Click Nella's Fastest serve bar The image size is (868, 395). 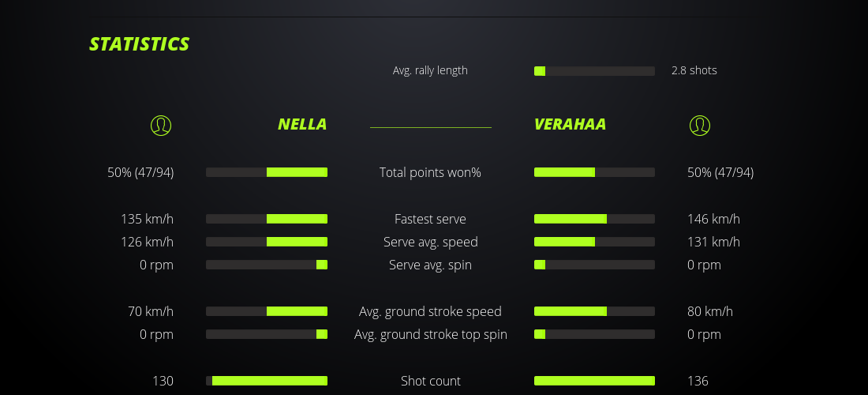click(267, 219)
